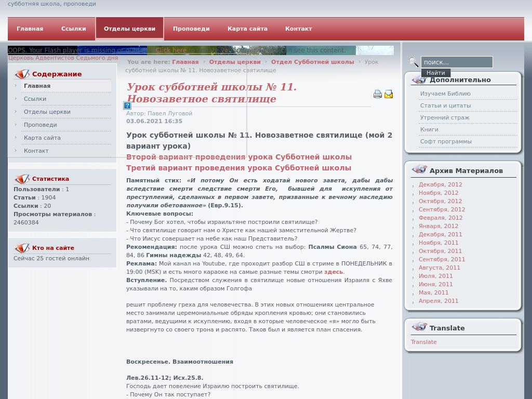Click the red arrow icon beside Архив Материалов

coord(420,168)
